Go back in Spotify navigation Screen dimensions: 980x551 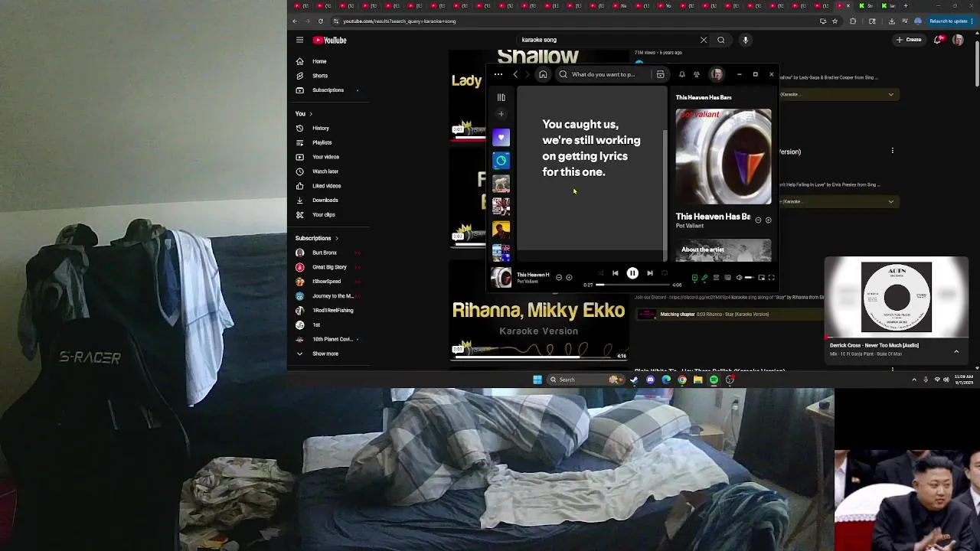pyautogui.click(x=515, y=74)
